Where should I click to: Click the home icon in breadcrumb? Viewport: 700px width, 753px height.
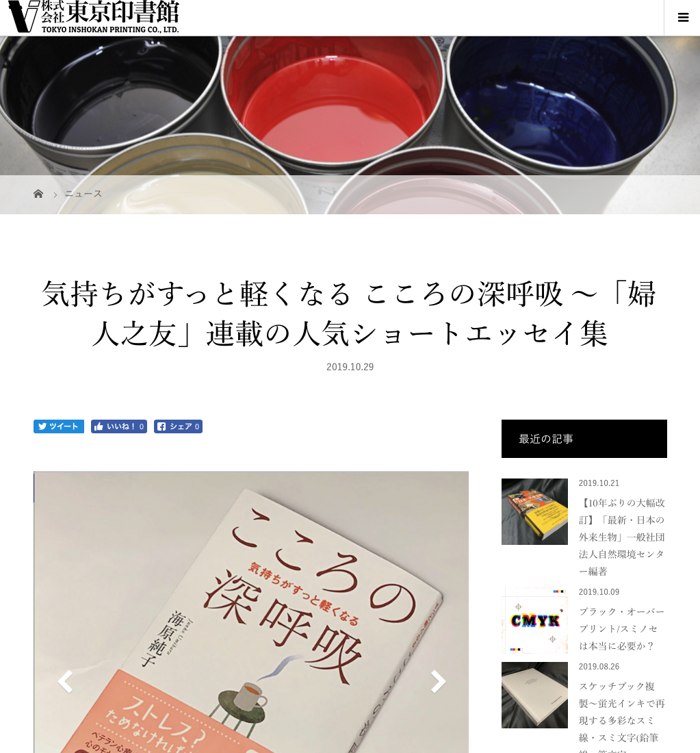(x=38, y=194)
